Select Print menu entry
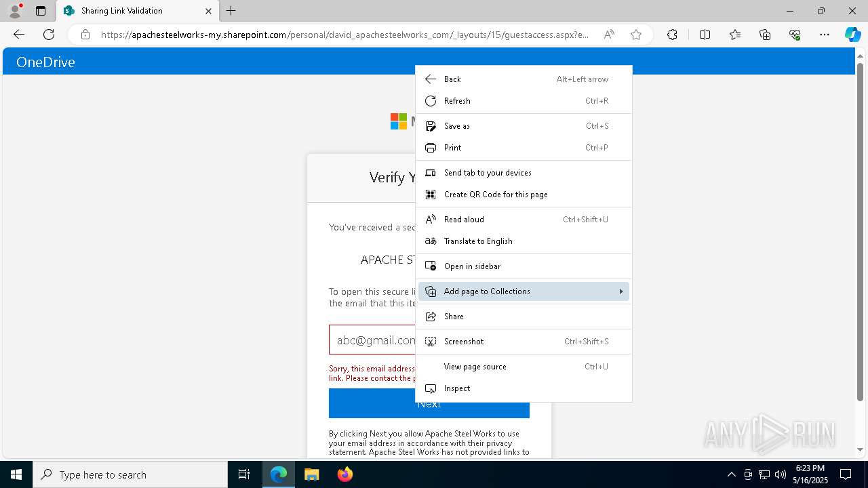The image size is (868, 488). 524,148
